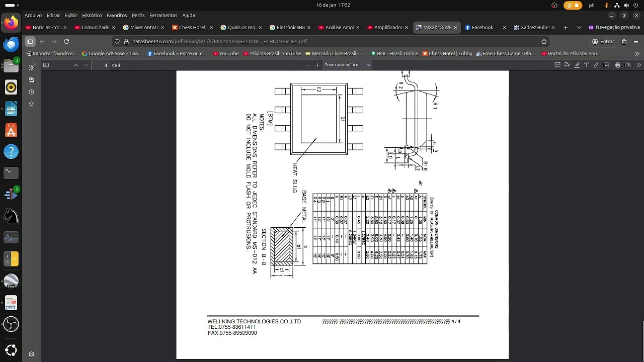Click the datasheet4u.com address bar

point(330,41)
